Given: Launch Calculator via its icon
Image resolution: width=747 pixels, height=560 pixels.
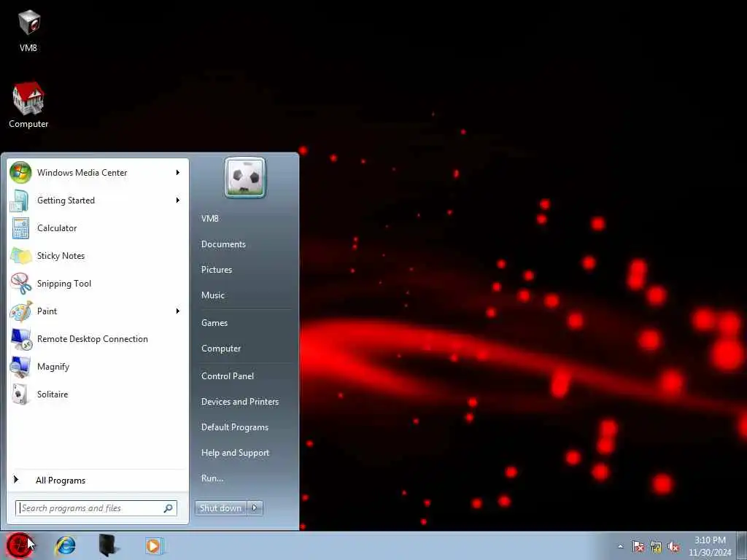Looking at the screenshot, I should pyautogui.click(x=20, y=228).
